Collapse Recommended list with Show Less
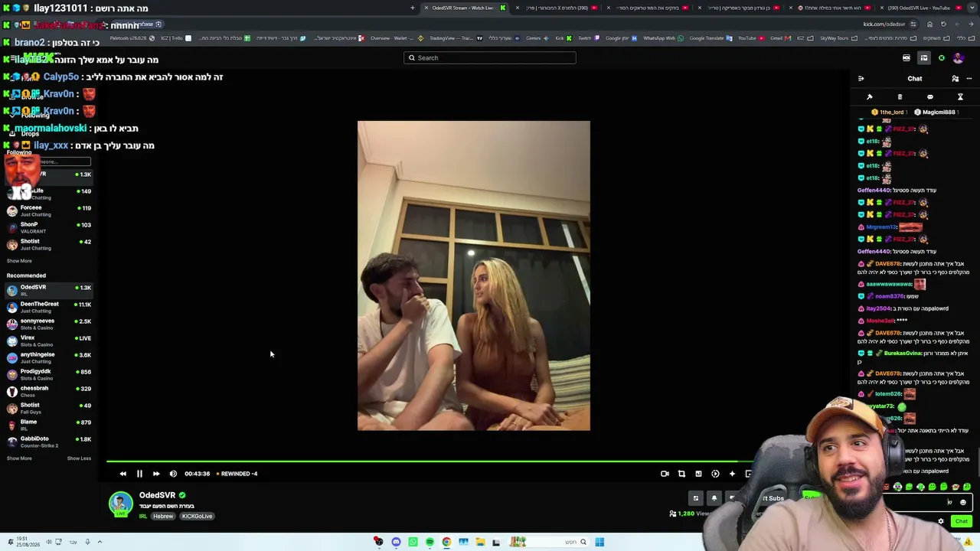Image resolution: width=980 pixels, height=551 pixels. (x=79, y=458)
